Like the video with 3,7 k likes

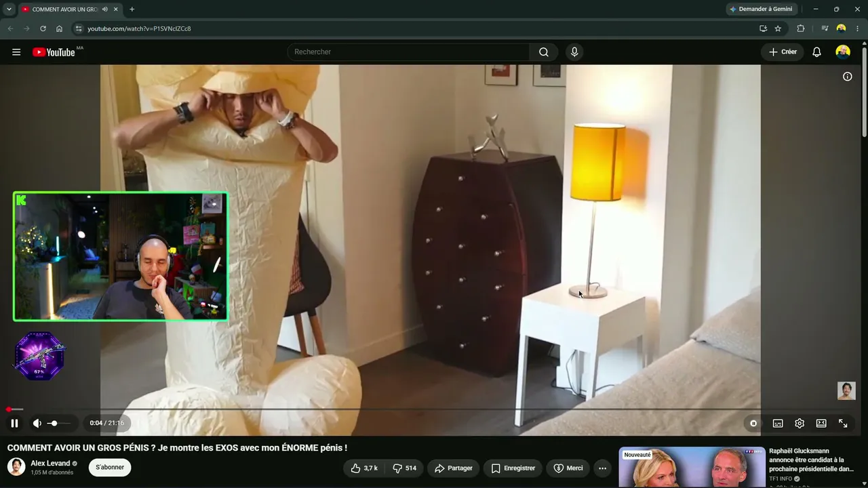point(364,468)
